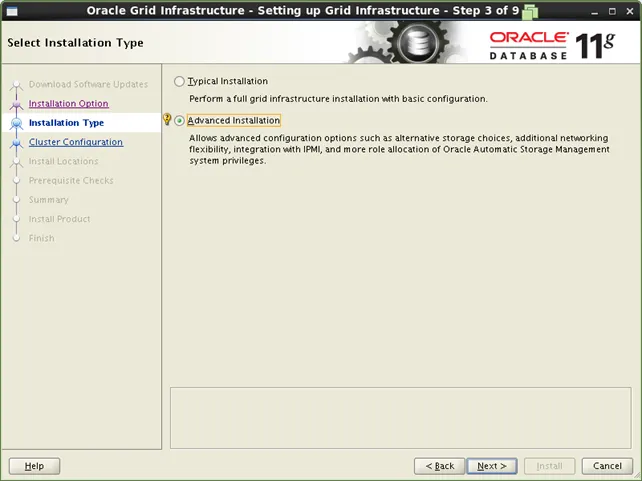The width and height of the screenshot is (642, 481).
Task: Click the step node icon beside Installation Option
Action: pyautogui.click(x=16, y=104)
